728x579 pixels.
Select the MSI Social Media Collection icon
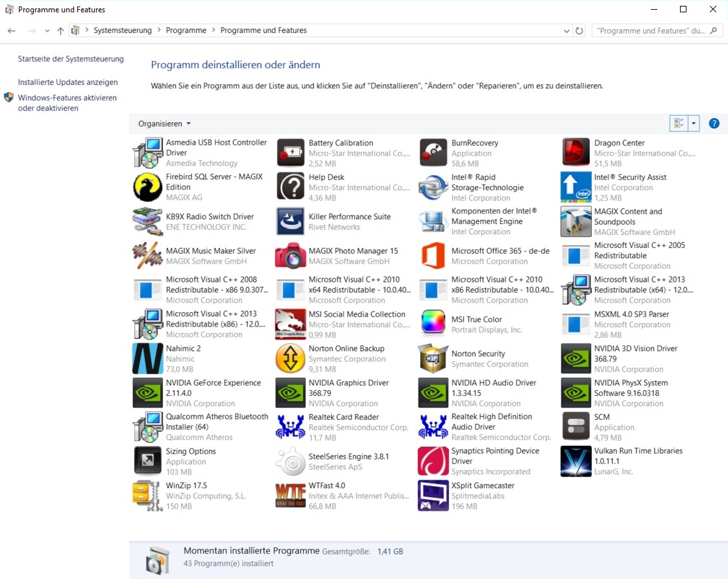tap(291, 324)
